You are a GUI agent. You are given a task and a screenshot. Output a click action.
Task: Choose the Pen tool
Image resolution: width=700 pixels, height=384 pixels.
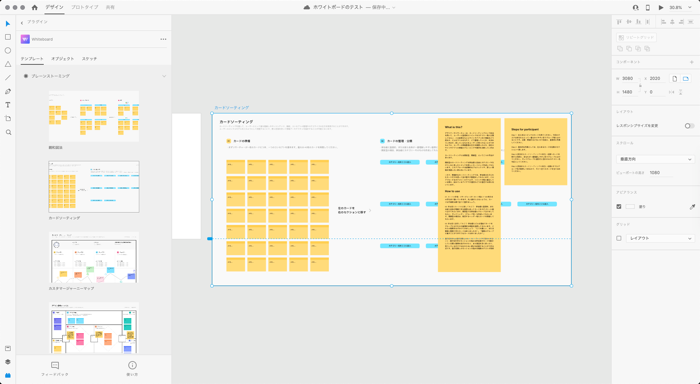click(8, 92)
